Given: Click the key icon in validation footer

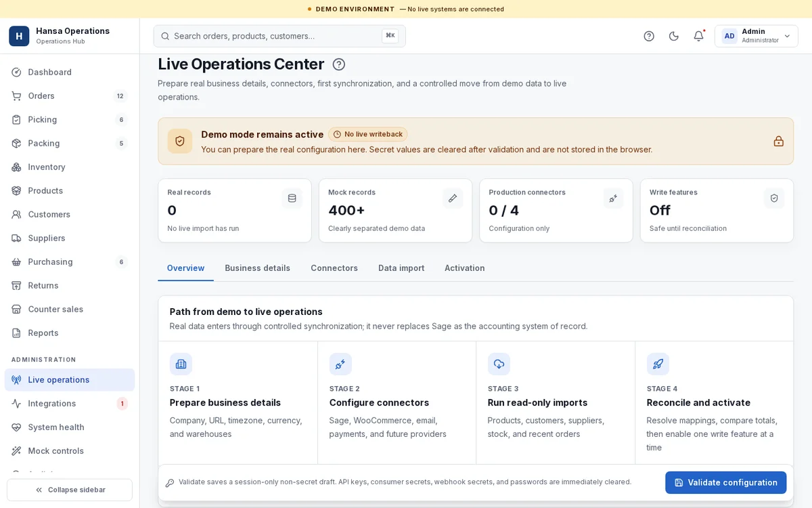Looking at the screenshot, I should pyautogui.click(x=170, y=483).
